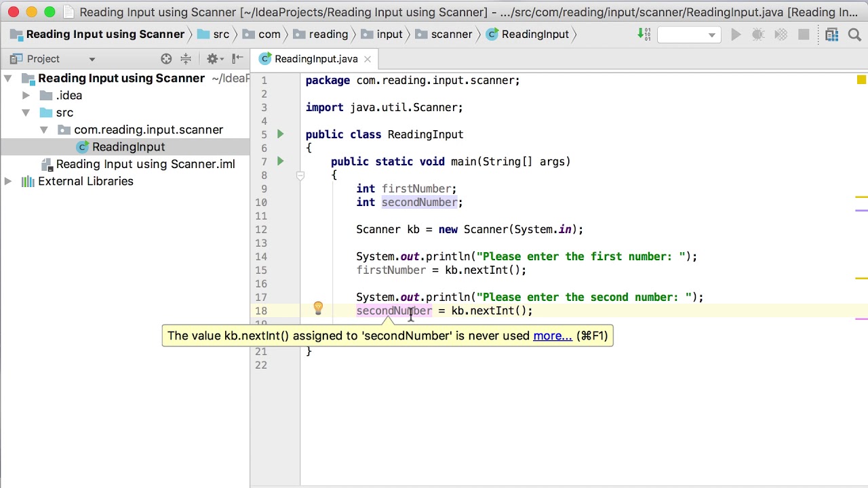Click warning stripe mark near line 10
This screenshot has width=868, height=488.
(861, 197)
